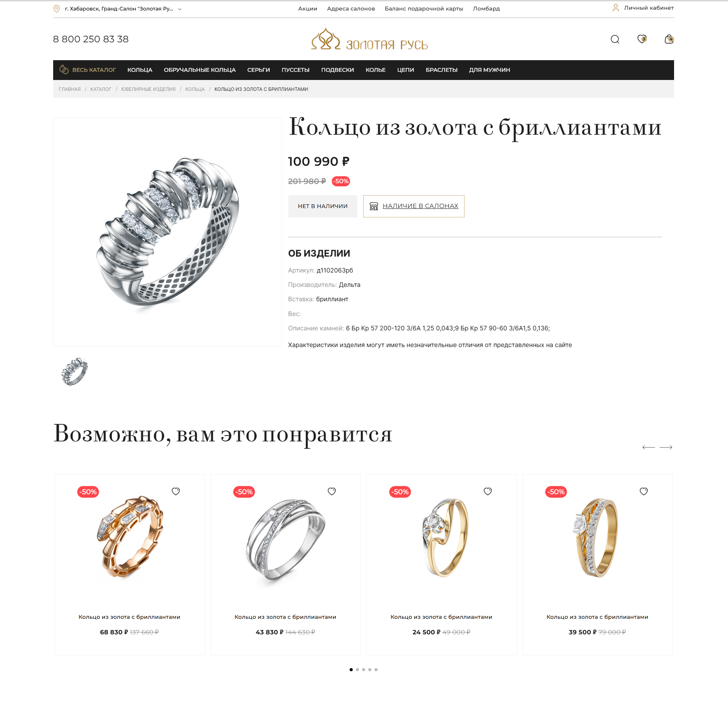Open the Ломбард link
This screenshot has height=705, width=728.
pyautogui.click(x=486, y=9)
